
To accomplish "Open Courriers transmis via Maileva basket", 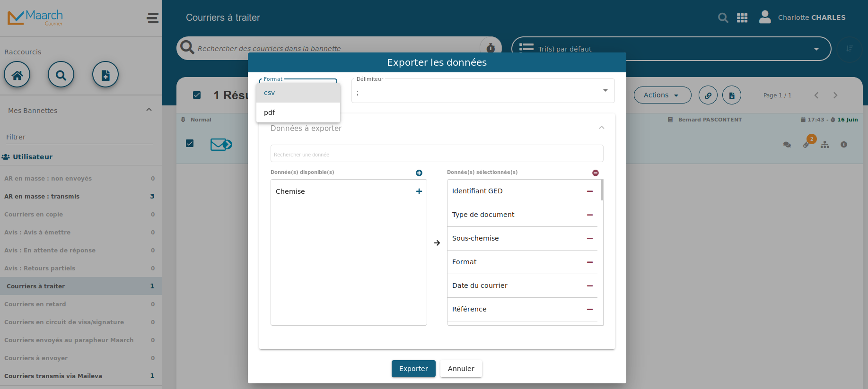I will [81, 376].
